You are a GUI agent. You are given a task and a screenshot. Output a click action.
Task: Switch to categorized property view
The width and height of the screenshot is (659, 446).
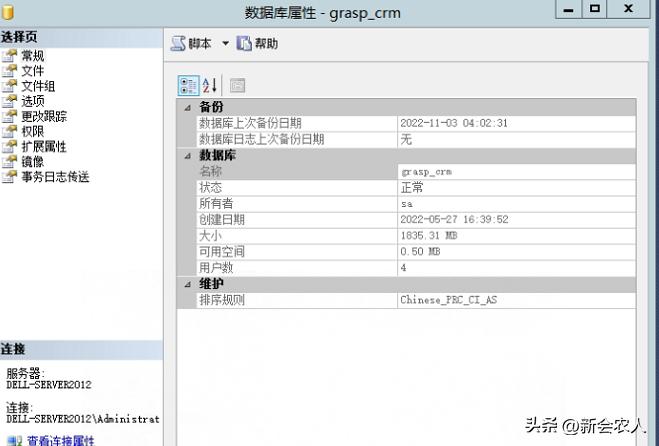click(188, 85)
